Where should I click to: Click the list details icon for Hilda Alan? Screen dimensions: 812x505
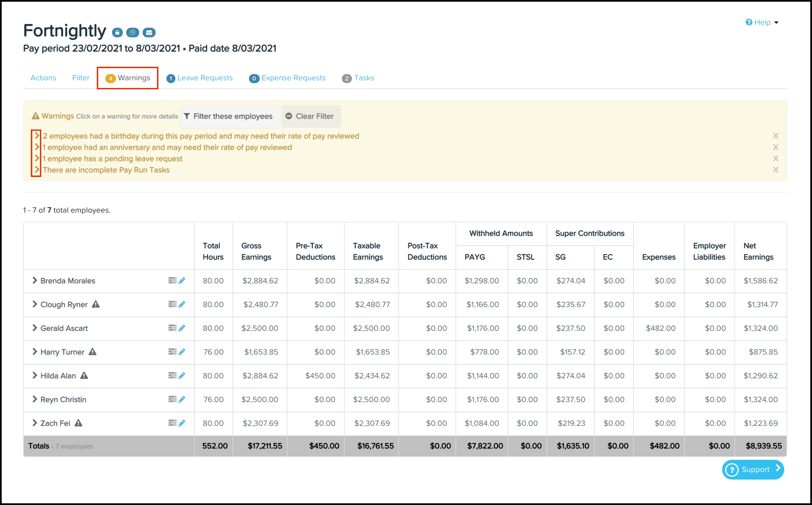[172, 375]
